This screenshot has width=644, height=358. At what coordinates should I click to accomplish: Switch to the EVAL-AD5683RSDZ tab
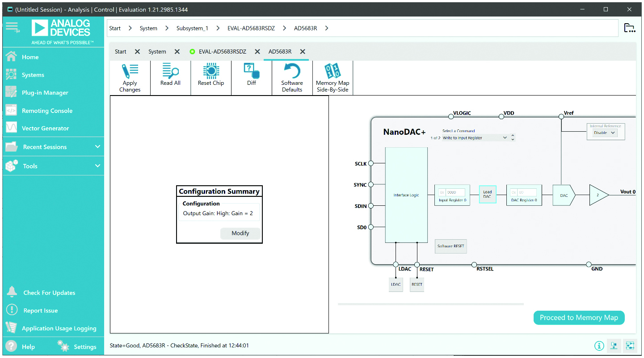pyautogui.click(x=222, y=52)
